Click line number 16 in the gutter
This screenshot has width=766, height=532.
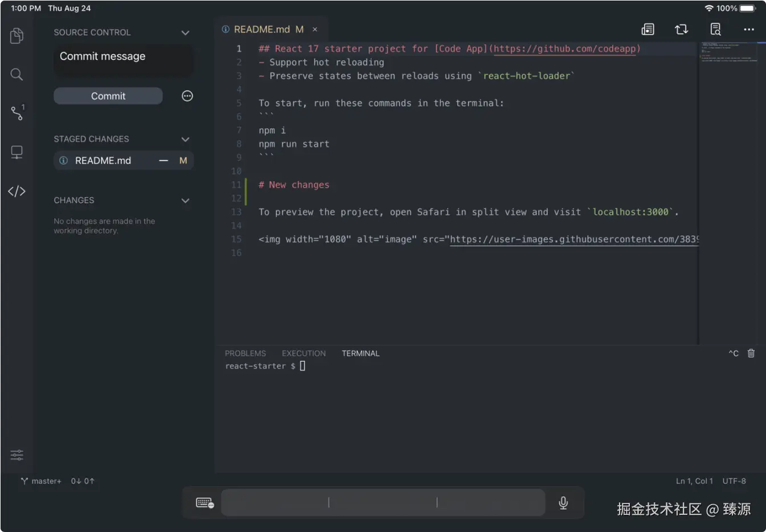(236, 253)
